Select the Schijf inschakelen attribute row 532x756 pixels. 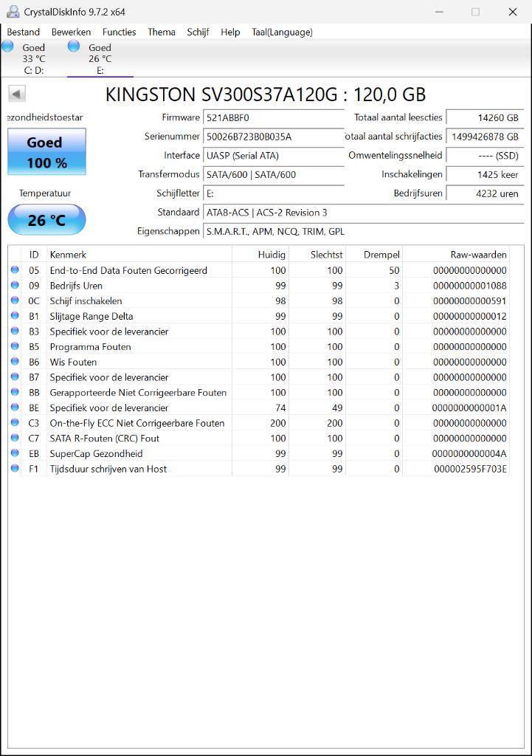[259, 300]
